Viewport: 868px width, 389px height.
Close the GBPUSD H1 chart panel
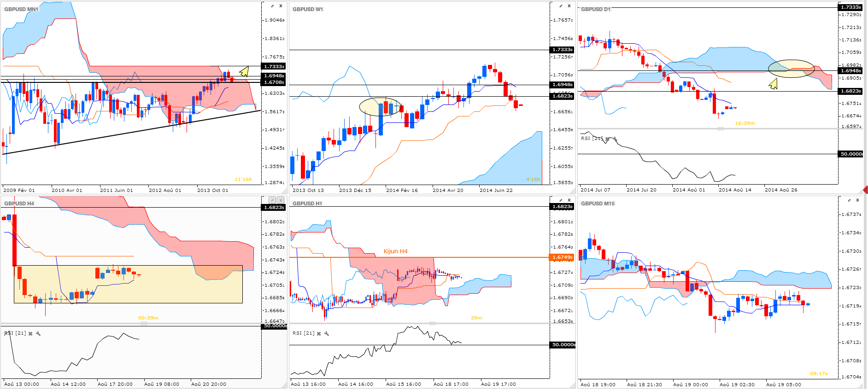(x=569, y=200)
